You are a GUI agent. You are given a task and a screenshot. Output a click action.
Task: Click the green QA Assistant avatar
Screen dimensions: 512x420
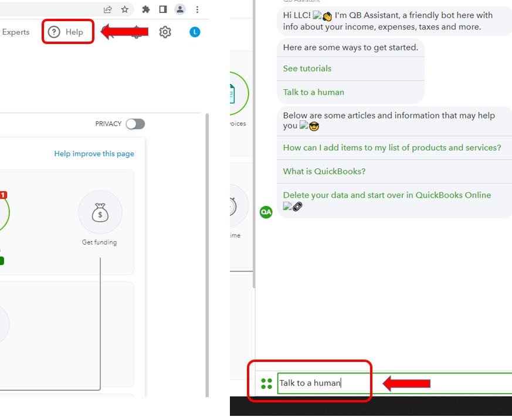click(266, 212)
